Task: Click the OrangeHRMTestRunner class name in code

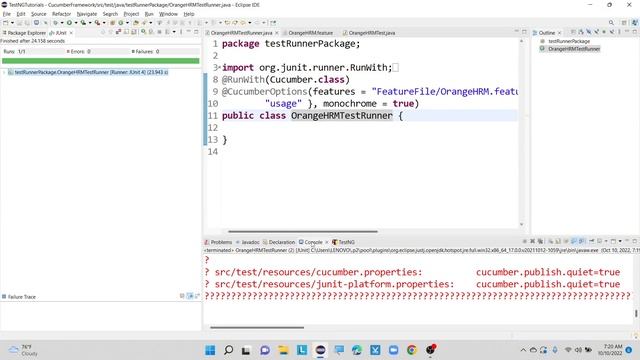Action: [x=342, y=116]
